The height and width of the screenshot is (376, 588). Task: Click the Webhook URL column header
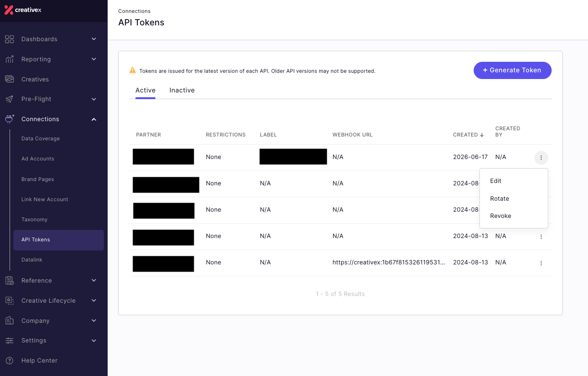[353, 135]
